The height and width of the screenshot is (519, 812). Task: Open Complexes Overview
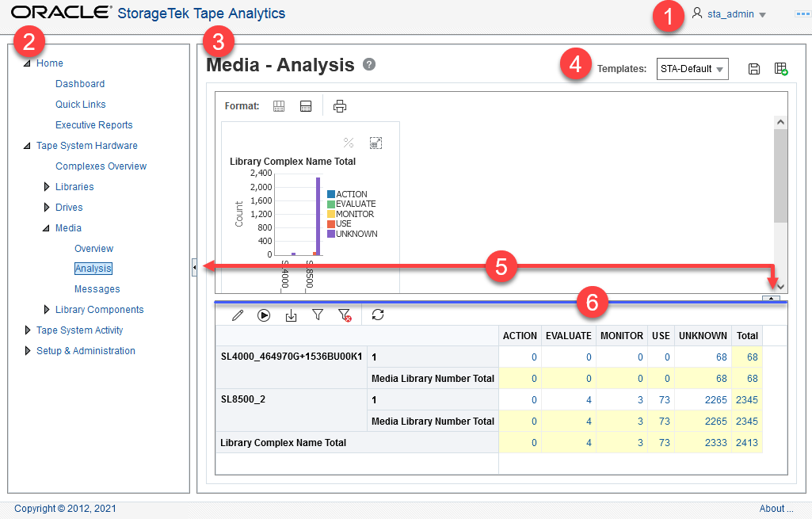[x=101, y=166]
